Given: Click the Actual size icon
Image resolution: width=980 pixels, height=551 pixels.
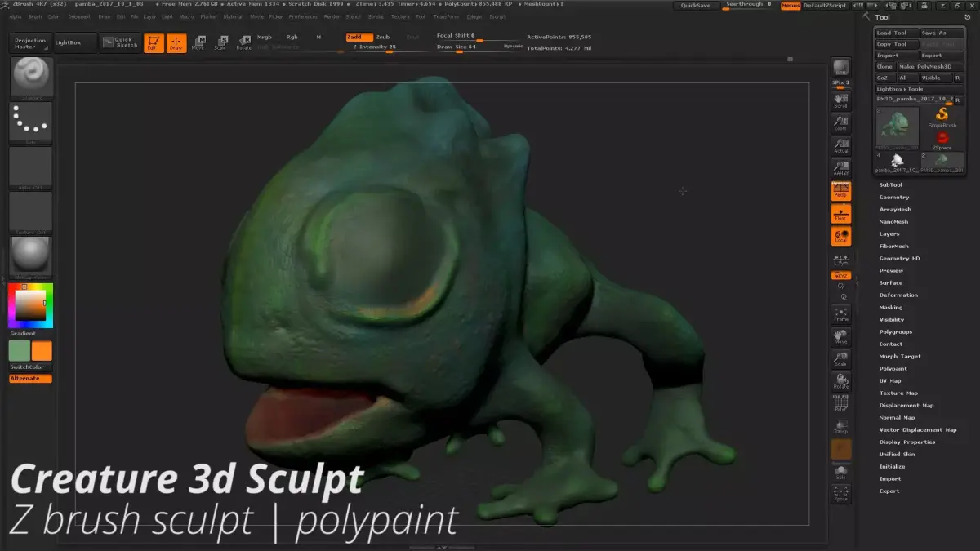Looking at the screenshot, I should (840, 146).
